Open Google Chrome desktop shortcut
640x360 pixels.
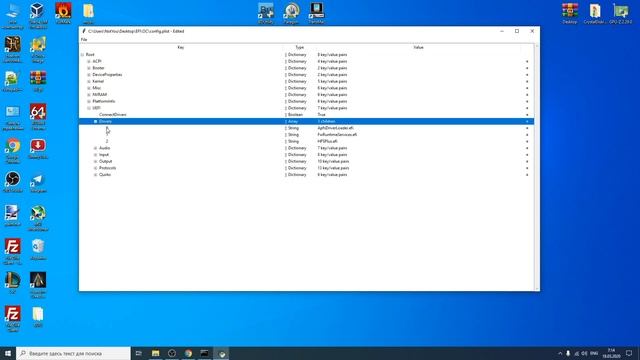tap(13, 150)
